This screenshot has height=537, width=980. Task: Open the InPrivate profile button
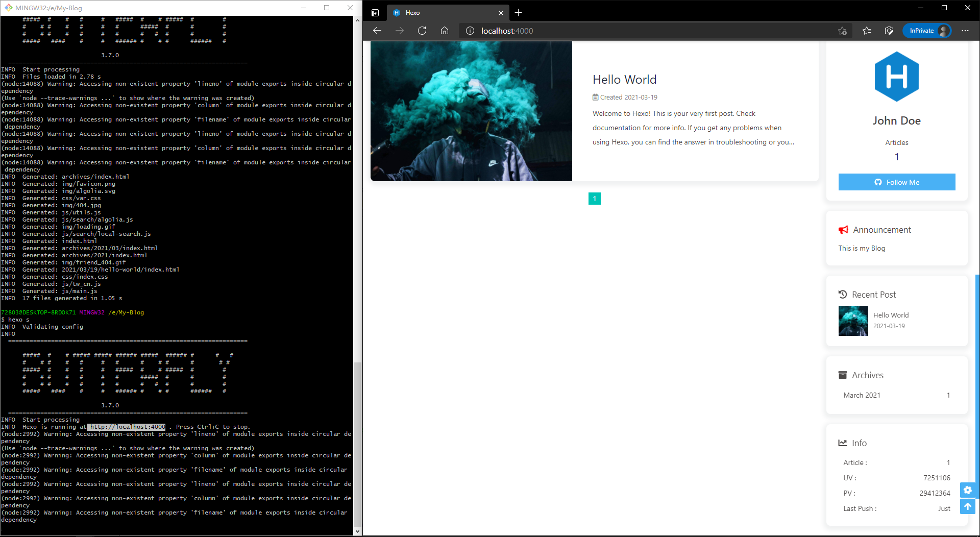tap(927, 31)
